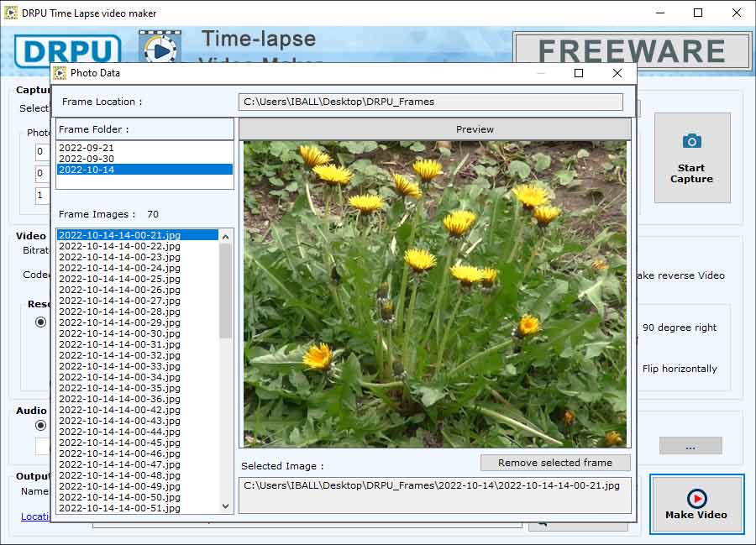Minimize the Photo Data dialog
The width and height of the screenshot is (756, 545).
coord(541,73)
